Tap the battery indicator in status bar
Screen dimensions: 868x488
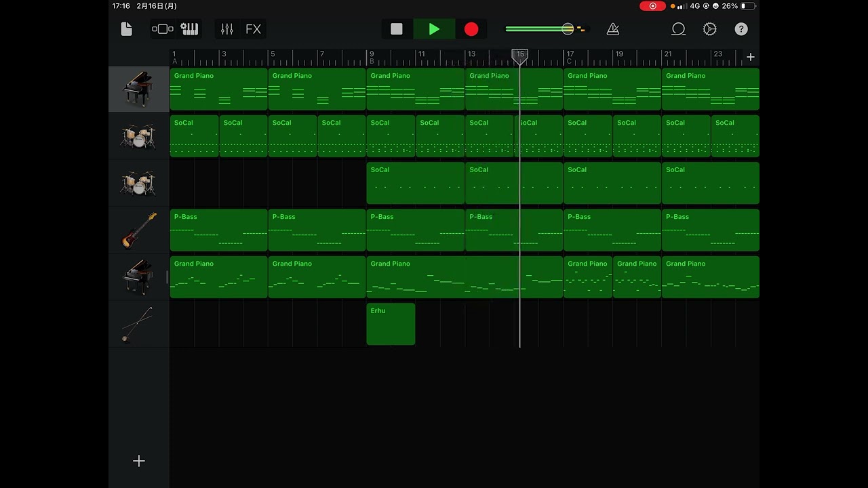tap(748, 6)
